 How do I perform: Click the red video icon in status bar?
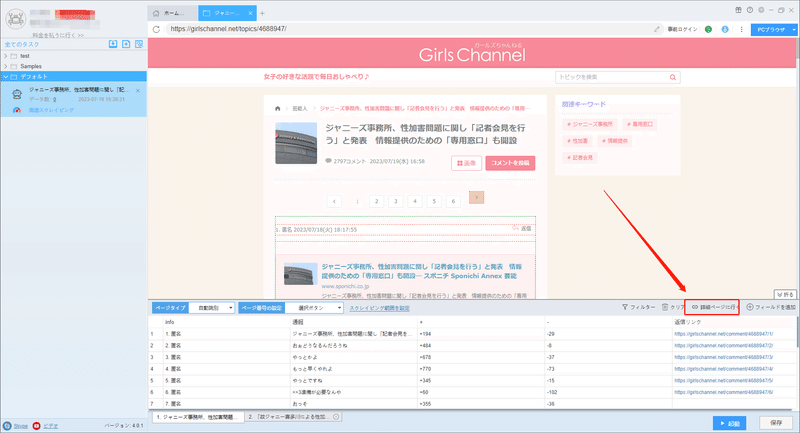36,426
